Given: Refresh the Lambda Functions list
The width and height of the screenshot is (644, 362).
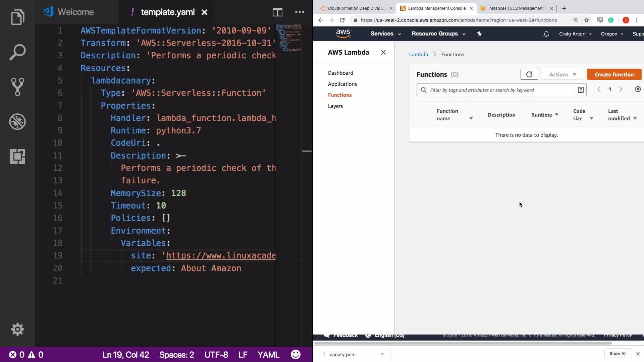Looking at the screenshot, I should (529, 74).
